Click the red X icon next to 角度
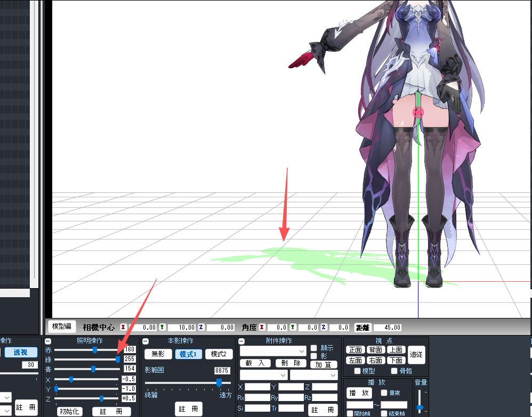Viewport: 532px width, 417px height. [262, 327]
